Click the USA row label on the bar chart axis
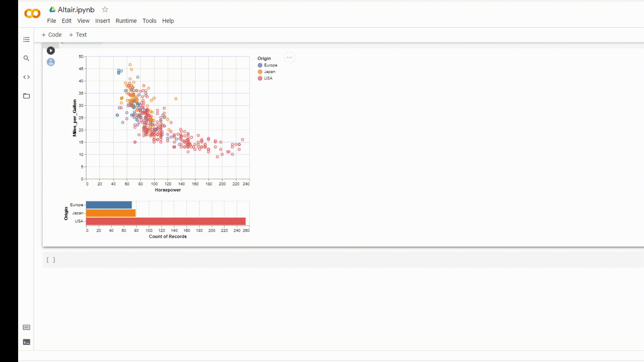Viewport: 644px width, 362px height. pyautogui.click(x=79, y=221)
